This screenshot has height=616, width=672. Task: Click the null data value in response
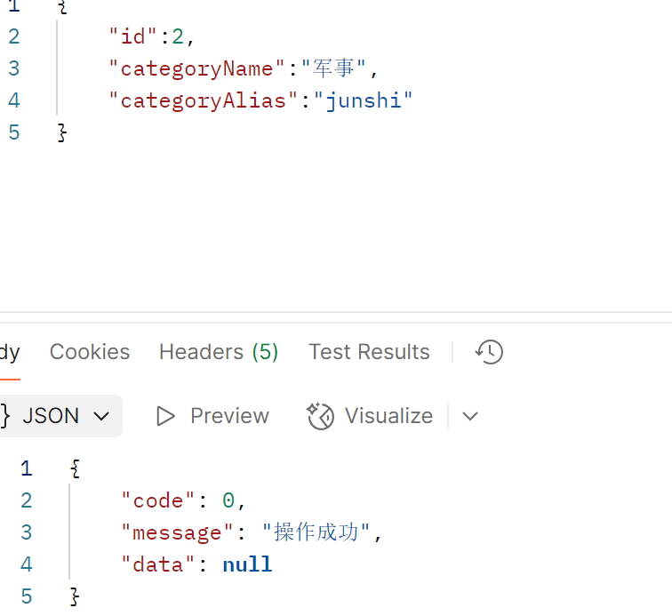click(247, 564)
